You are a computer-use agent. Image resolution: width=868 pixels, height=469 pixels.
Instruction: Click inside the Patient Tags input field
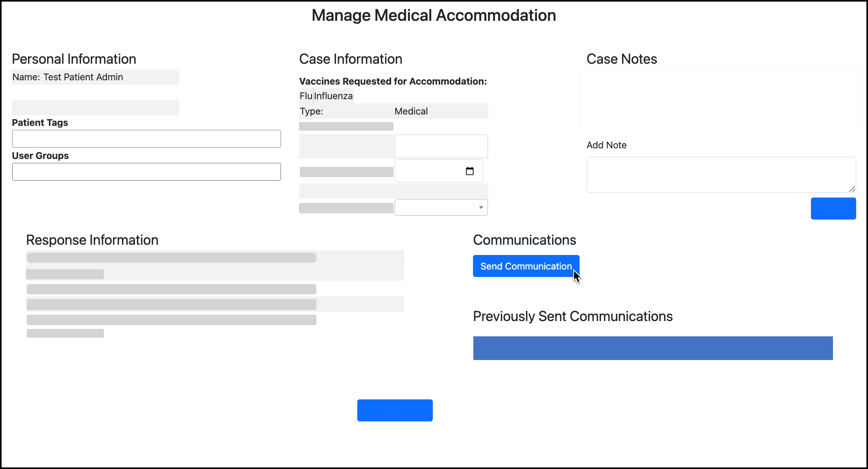click(x=146, y=138)
